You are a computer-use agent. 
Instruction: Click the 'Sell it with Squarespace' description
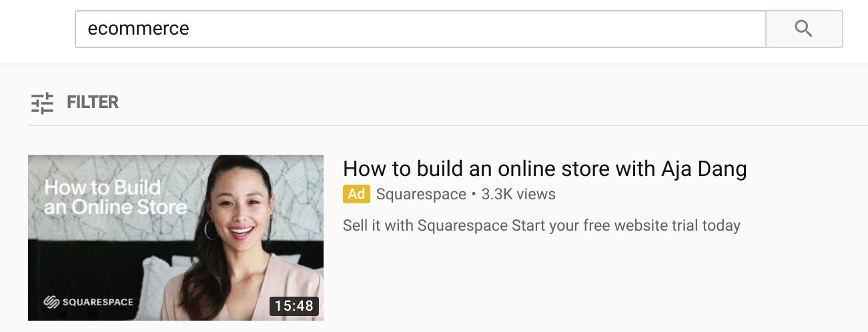tap(426, 225)
